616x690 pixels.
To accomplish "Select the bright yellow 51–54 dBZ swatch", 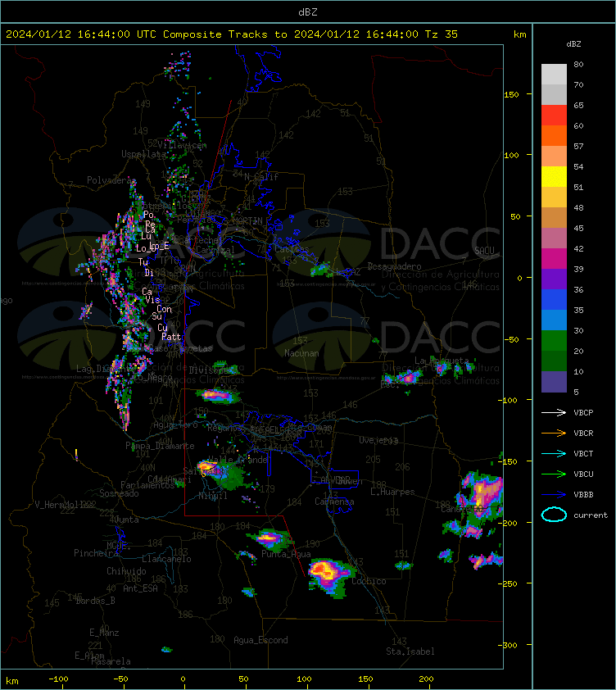I will click(x=554, y=176).
